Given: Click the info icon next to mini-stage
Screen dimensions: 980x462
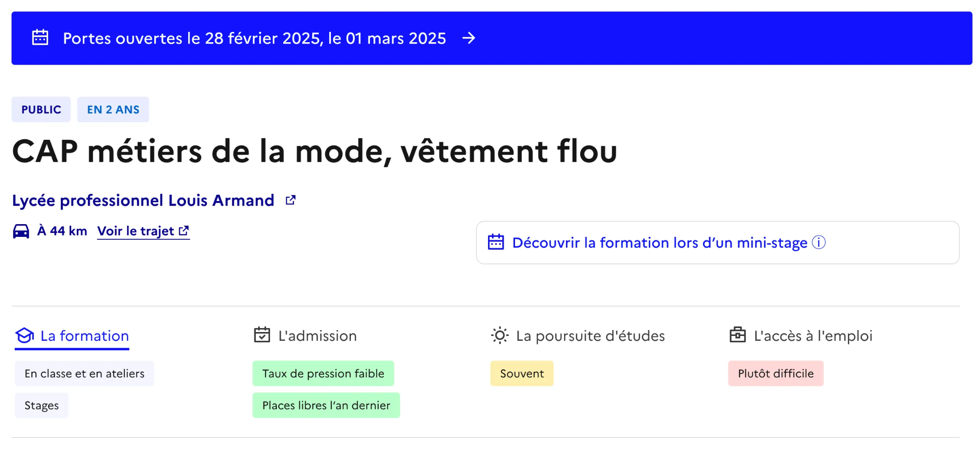Looking at the screenshot, I should pyautogui.click(x=819, y=242).
